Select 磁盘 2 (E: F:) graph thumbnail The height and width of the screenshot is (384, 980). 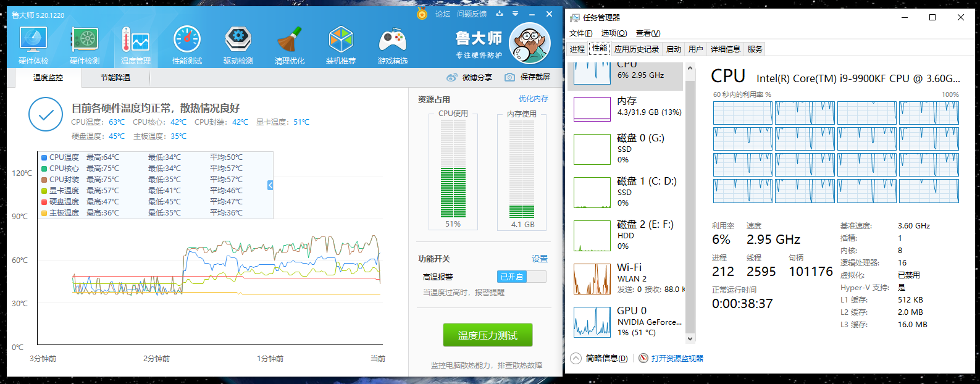(x=592, y=236)
